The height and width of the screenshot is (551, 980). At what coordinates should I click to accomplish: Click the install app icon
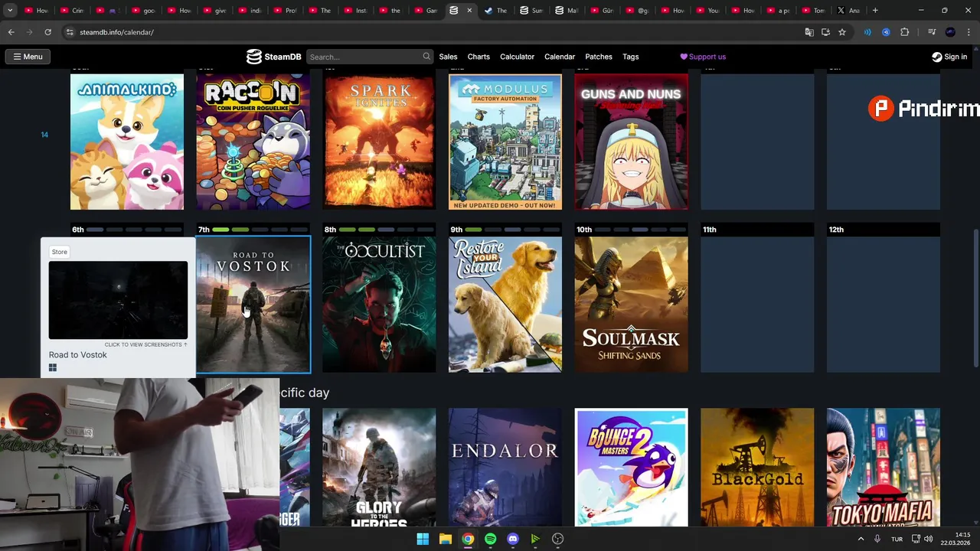coord(825,32)
